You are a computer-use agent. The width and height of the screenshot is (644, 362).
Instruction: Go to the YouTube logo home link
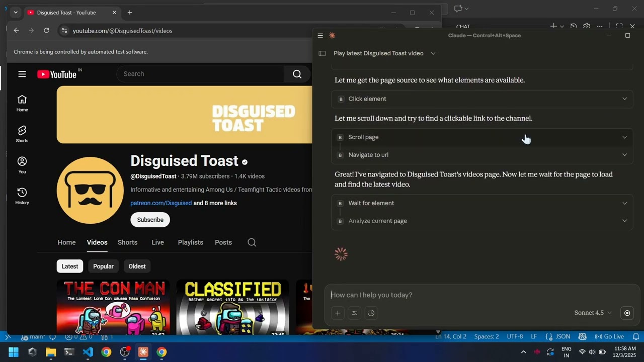[x=56, y=74]
